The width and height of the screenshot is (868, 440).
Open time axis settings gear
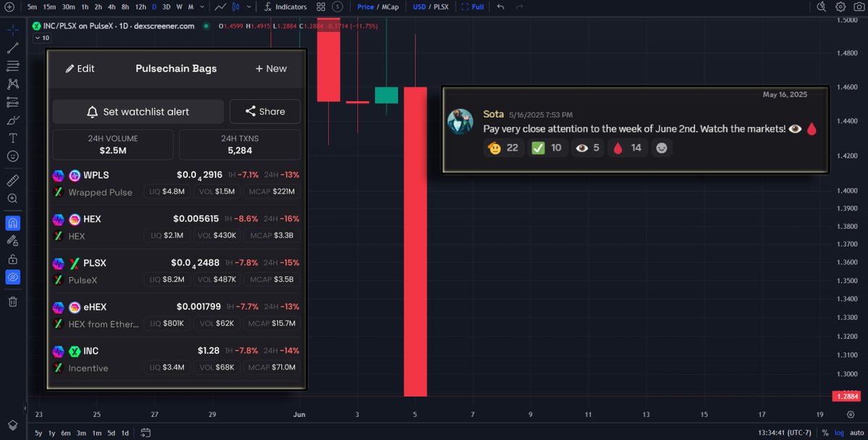coord(850,415)
